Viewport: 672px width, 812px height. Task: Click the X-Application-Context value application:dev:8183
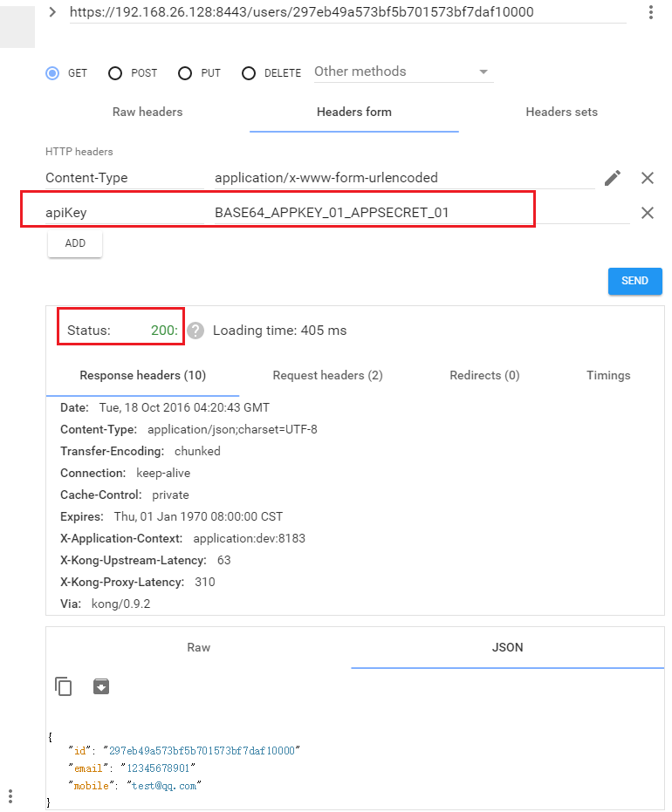[250, 538]
